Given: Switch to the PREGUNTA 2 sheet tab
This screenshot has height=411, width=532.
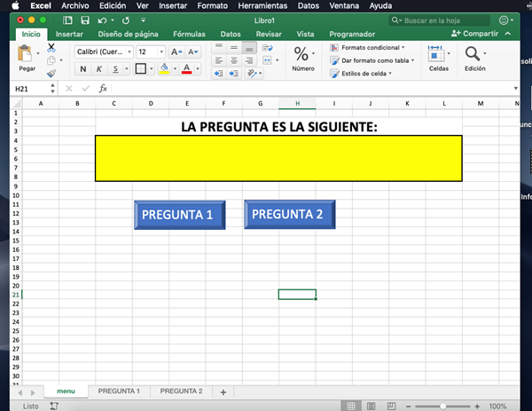Looking at the screenshot, I should [x=181, y=391].
